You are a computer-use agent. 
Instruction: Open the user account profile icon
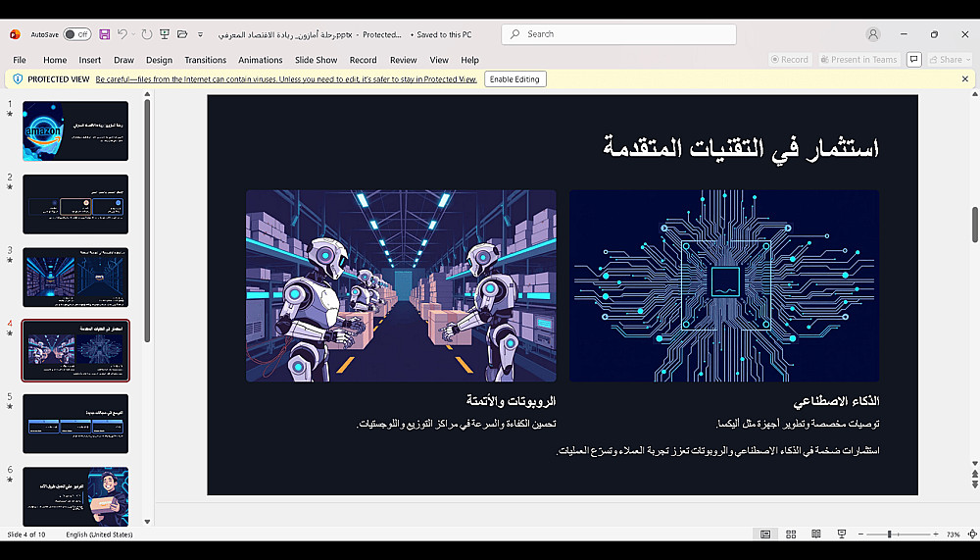873,34
